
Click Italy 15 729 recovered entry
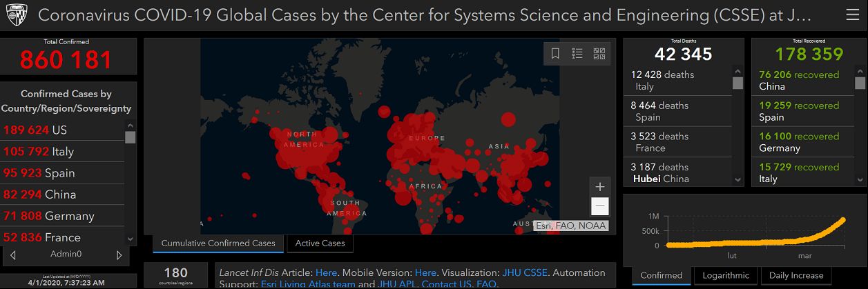click(x=802, y=172)
